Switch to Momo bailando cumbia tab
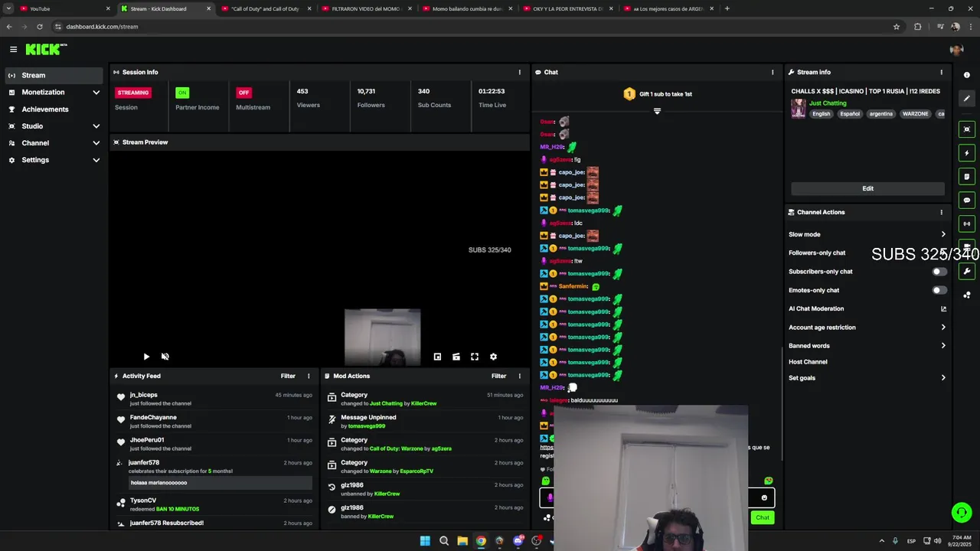This screenshot has width=980, height=551. click(x=466, y=8)
